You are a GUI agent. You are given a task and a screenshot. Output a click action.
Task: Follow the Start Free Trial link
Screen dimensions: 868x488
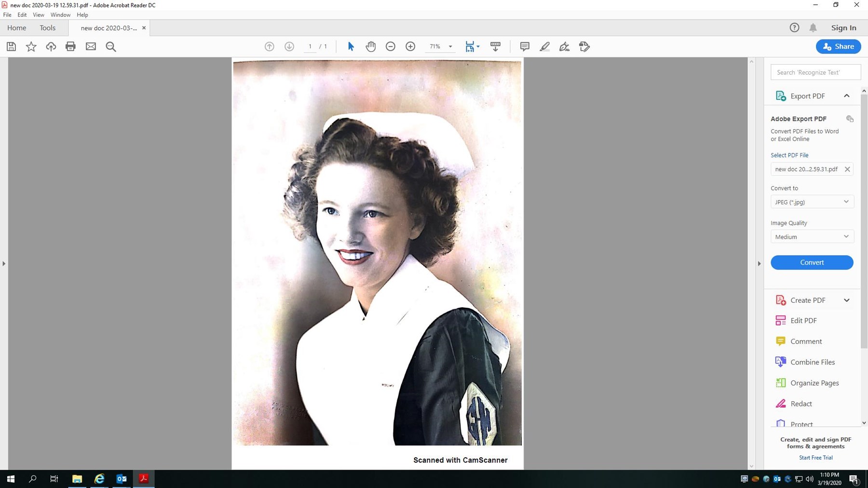coord(815,458)
